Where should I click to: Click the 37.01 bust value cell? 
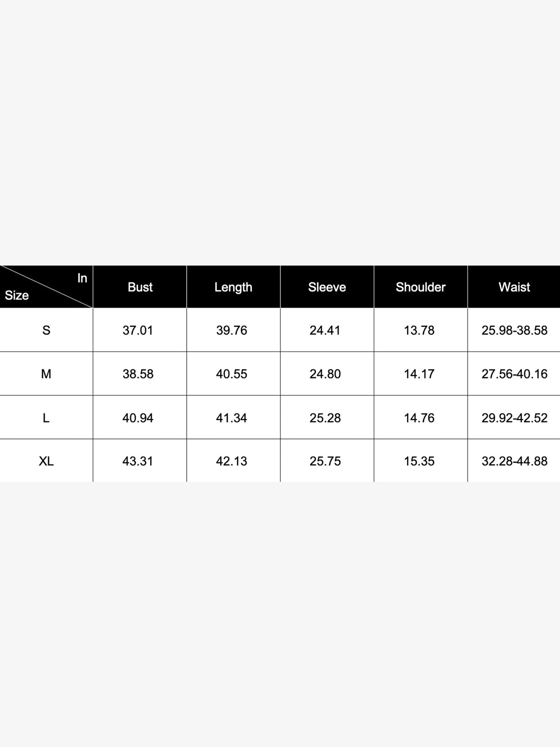[140, 330]
